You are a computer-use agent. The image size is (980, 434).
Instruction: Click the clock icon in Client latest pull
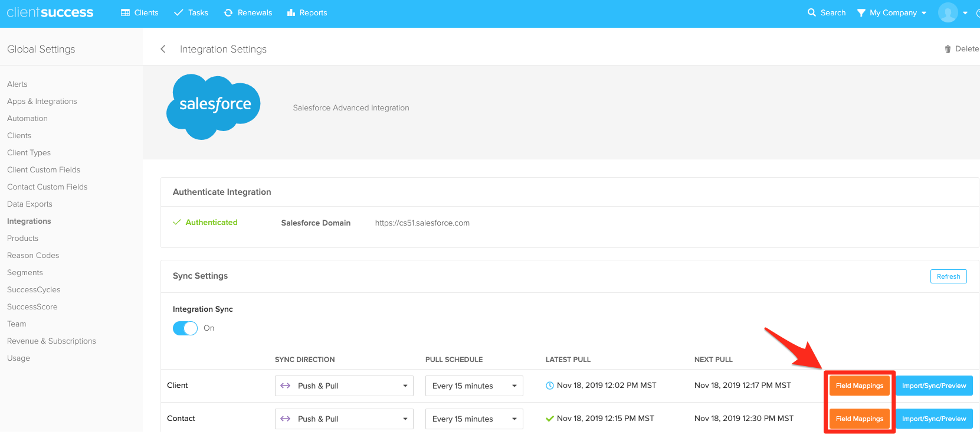click(550, 386)
